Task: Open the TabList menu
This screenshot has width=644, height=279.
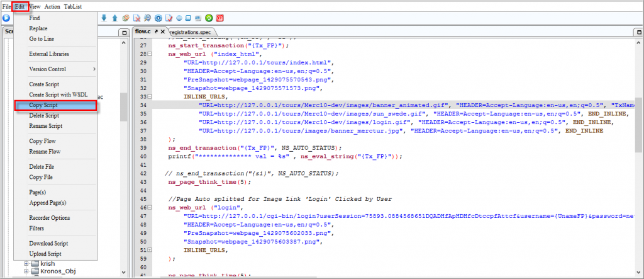Action: click(x=73, y=6)
